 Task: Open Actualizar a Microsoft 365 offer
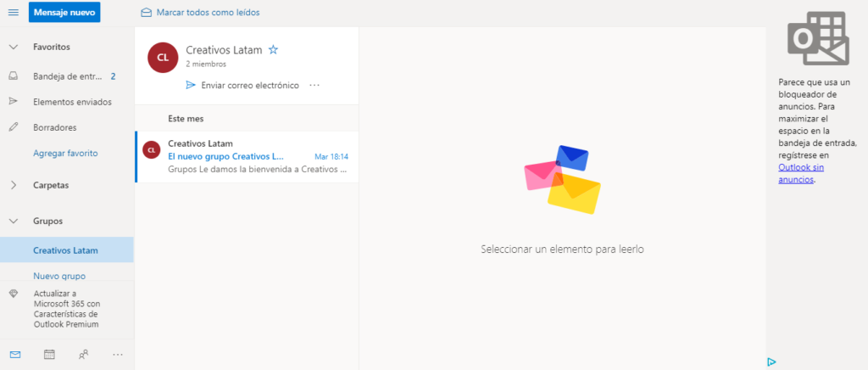67,309
